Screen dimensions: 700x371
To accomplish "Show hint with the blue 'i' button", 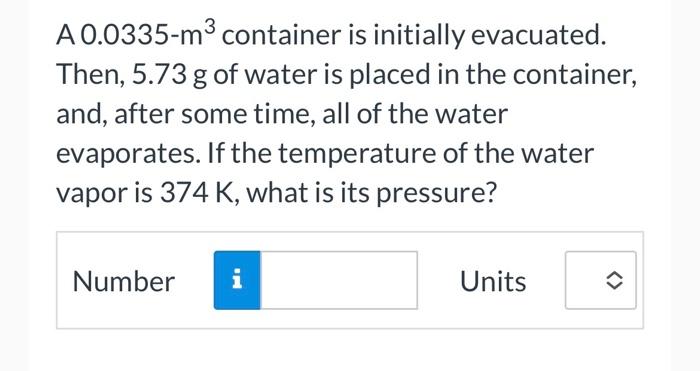I will pyautogui.click(x=237, y=280).
